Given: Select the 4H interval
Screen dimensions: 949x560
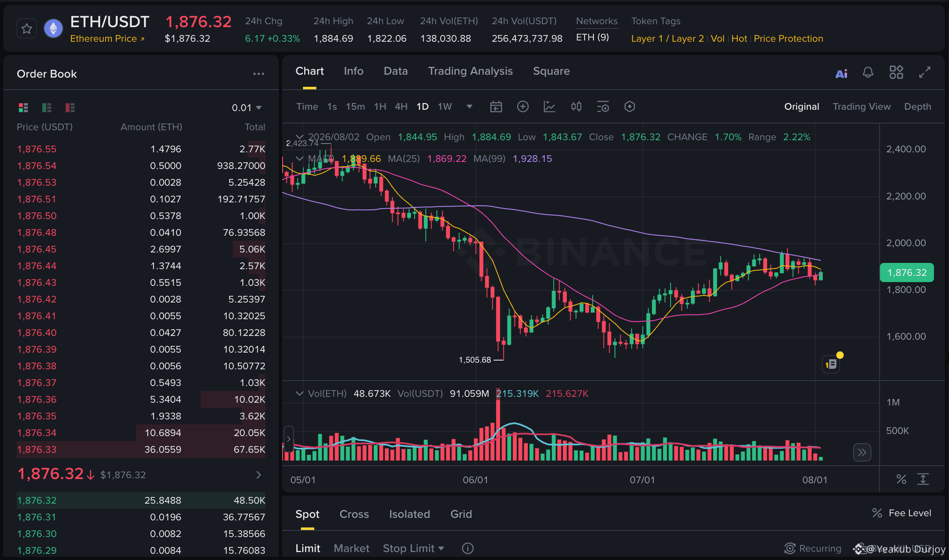Looking at the screenshot, I should pos(401,107).
